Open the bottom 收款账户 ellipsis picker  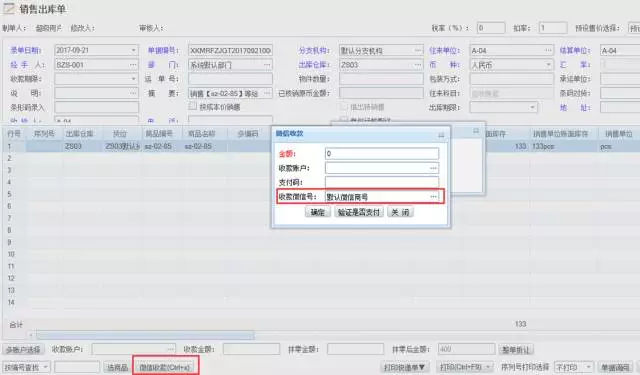171,349
